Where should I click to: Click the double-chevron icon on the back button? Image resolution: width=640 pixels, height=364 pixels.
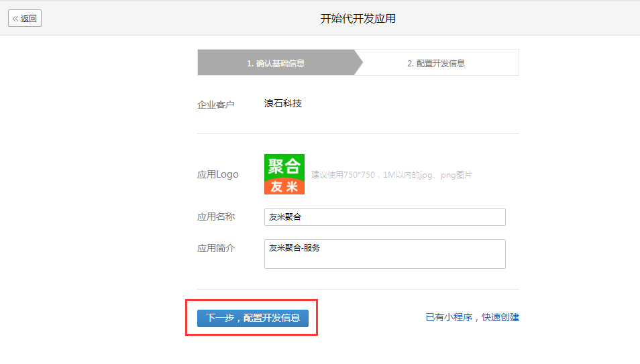click(x=15, y=19)
